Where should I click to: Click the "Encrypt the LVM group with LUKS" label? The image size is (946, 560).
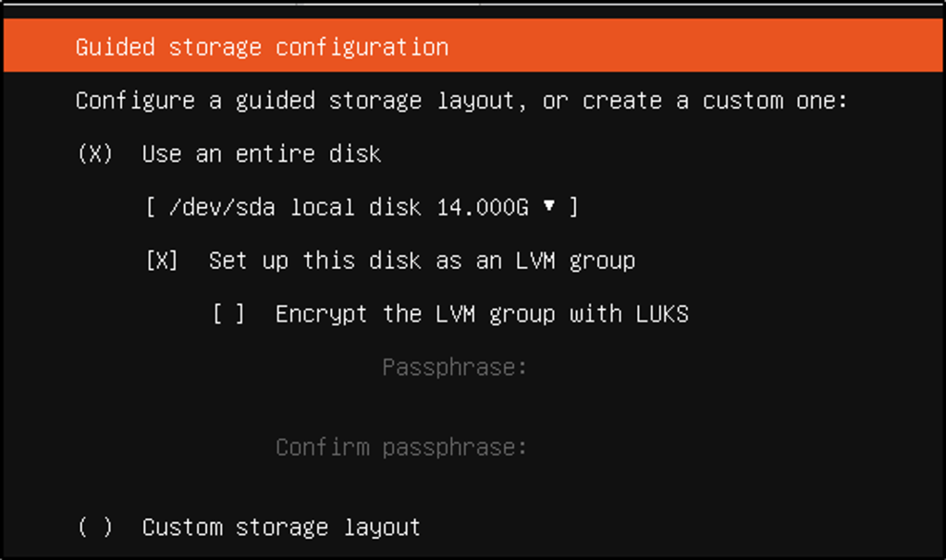point(482,314)
